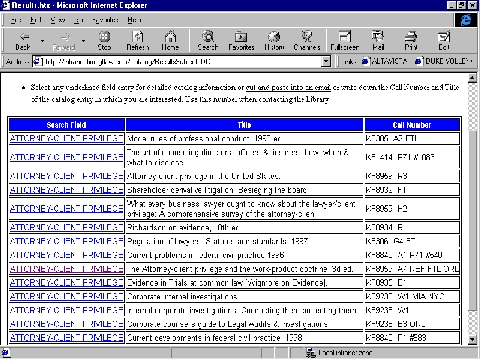Open the File menu

click(x=16, y=20)
